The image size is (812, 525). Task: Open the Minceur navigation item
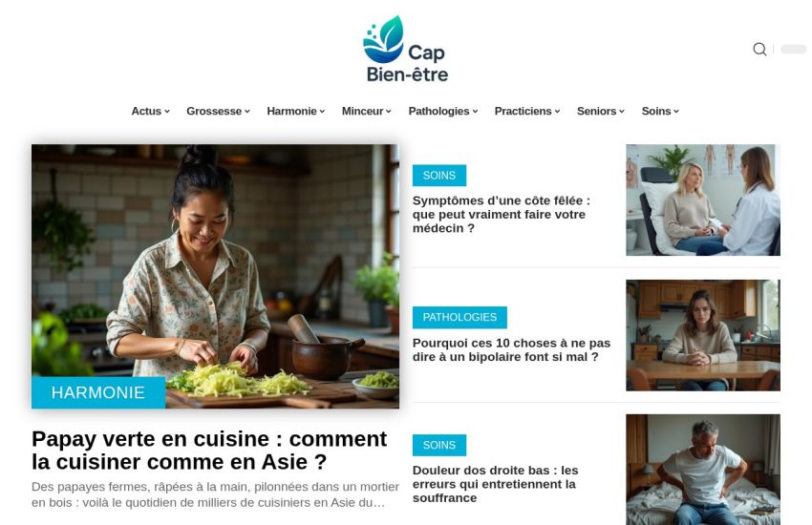click(x=366, y=112)
